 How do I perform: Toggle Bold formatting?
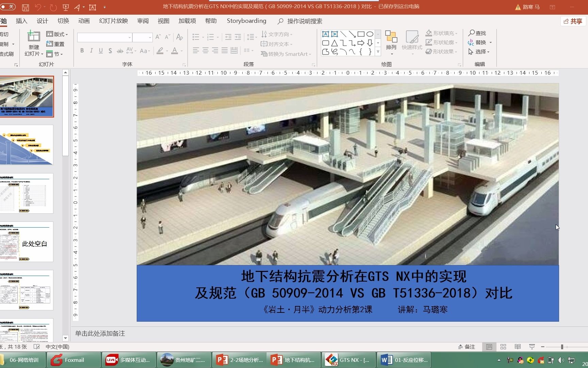pos(82,51)
